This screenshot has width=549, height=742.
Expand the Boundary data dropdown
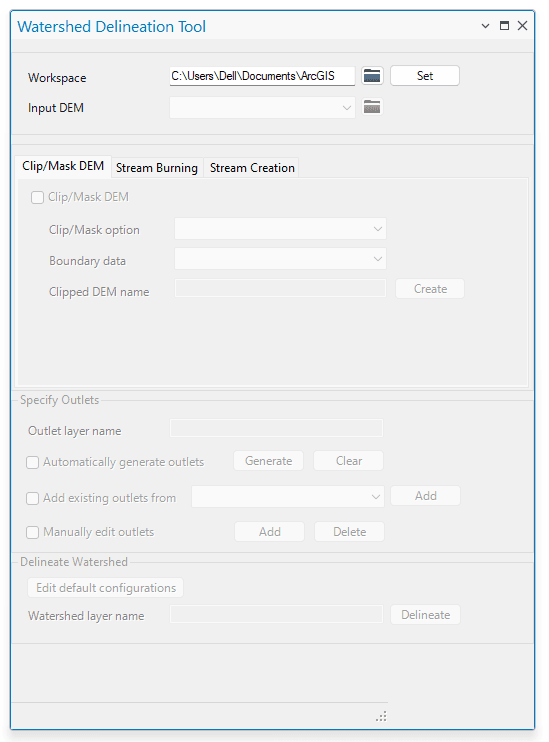[x=280, y=259]
